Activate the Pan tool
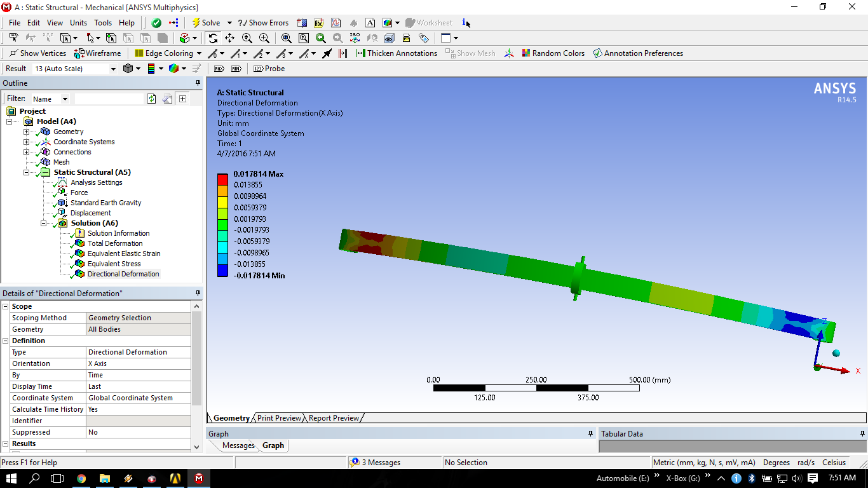The height and width of the screenshot is (488, 868). [229, 38]
